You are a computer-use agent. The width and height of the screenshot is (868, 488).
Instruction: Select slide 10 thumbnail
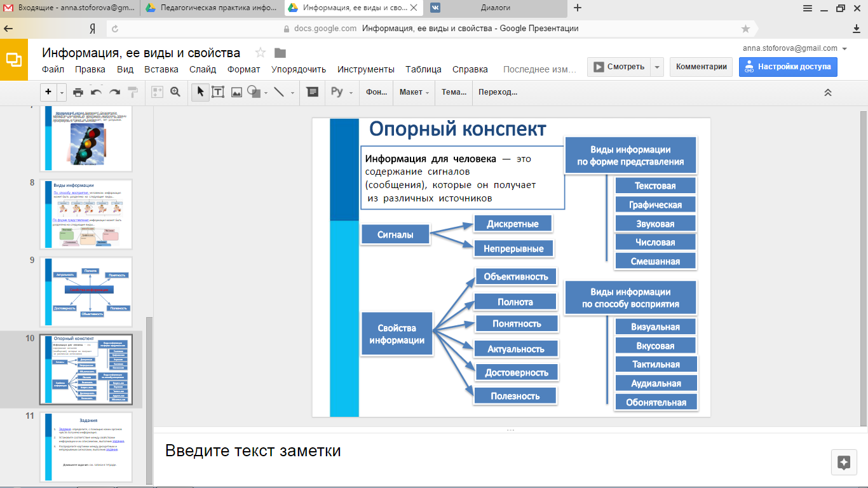point(86,369)
